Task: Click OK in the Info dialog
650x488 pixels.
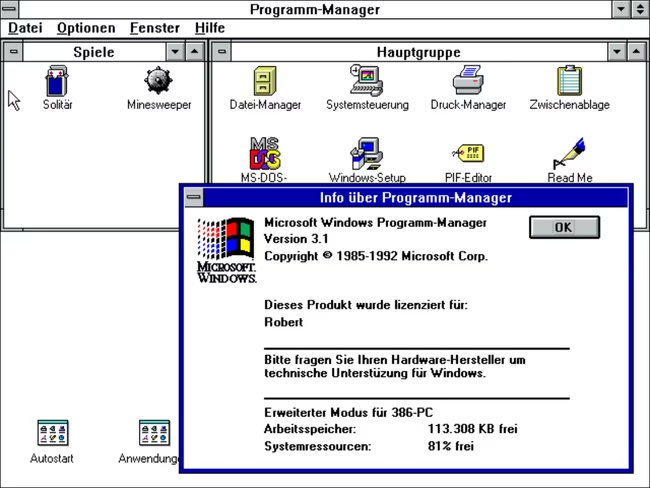Action: click(x=564, y=227)
